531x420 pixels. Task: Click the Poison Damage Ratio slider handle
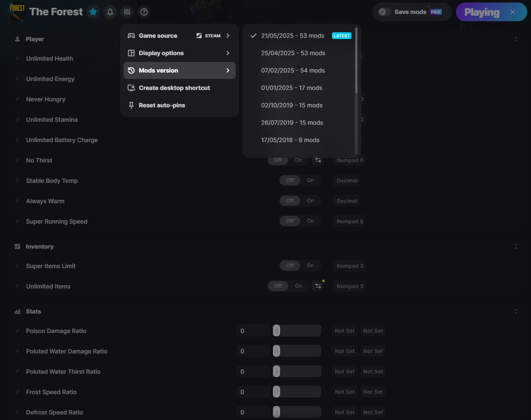point(276,331)
